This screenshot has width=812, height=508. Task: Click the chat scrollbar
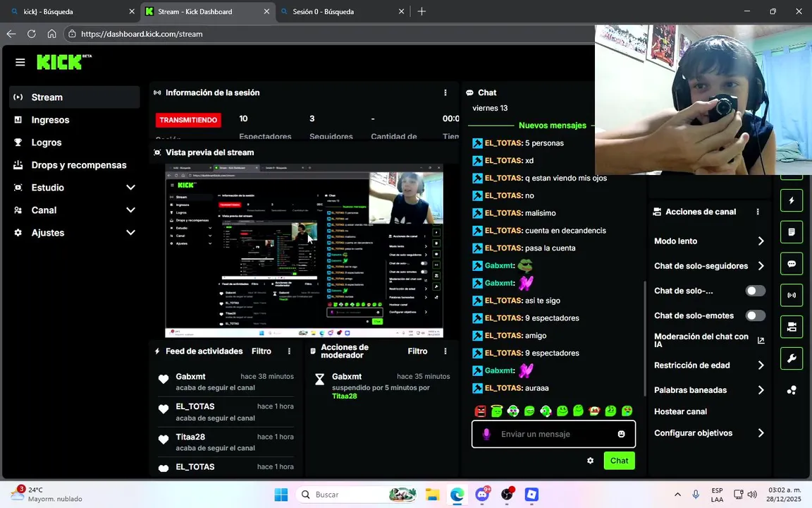coord(645,338)
